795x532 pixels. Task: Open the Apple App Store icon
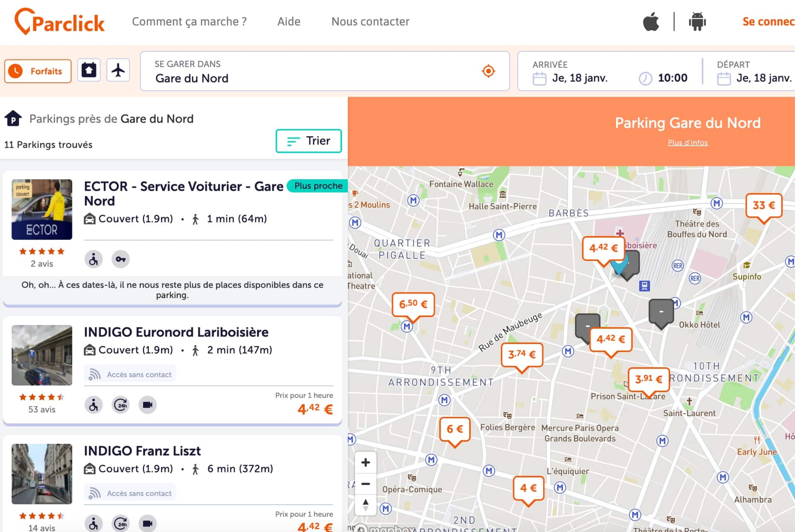click(651, 22)
